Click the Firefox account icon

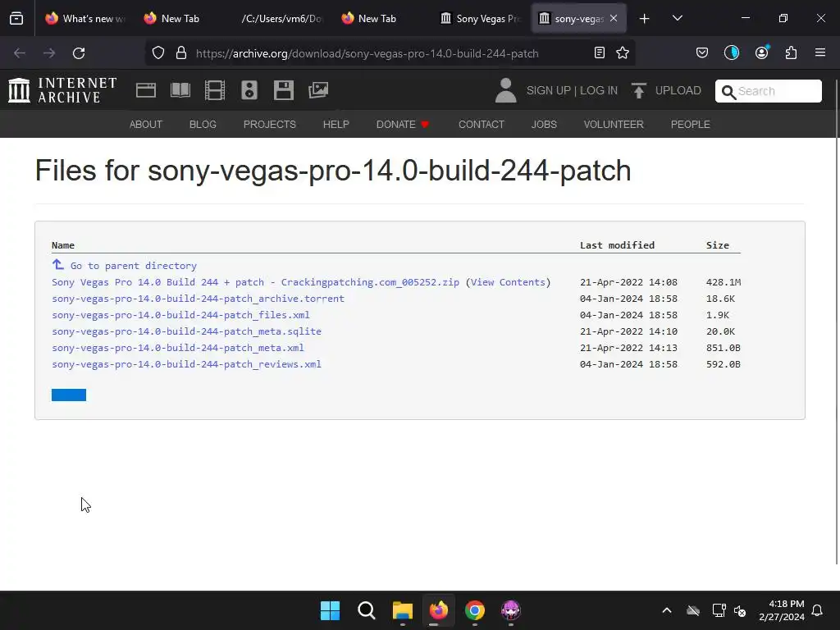point(762,52)
